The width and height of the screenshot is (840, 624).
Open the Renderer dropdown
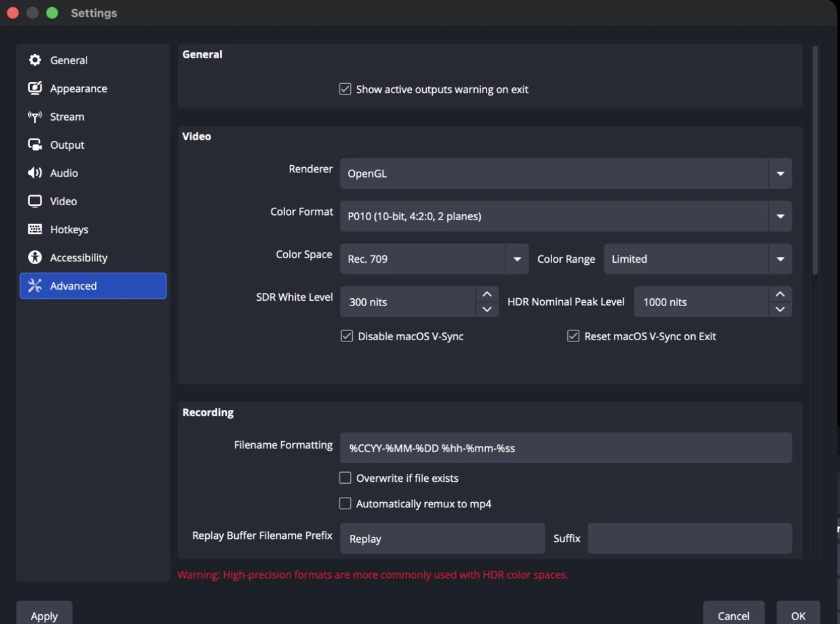tap(566, 174)
